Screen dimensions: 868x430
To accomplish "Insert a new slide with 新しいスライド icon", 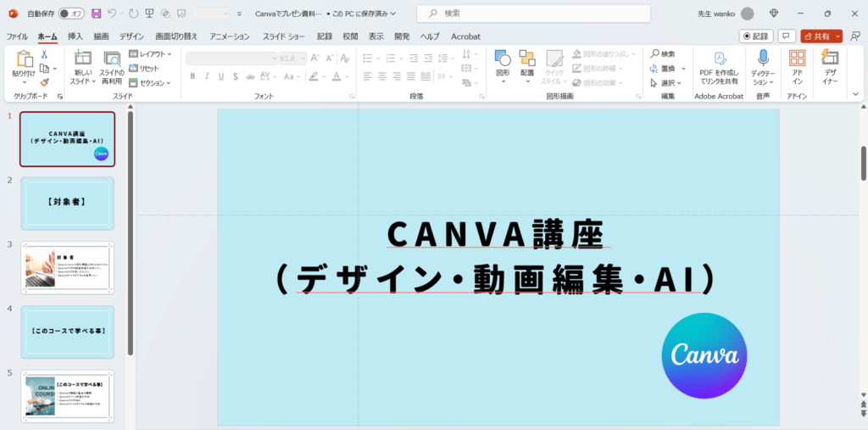I will 82,61.
